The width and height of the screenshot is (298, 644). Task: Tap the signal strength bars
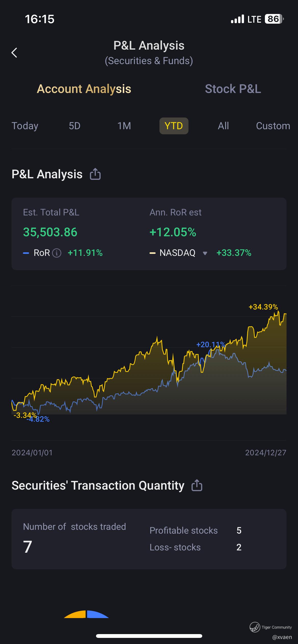tap(237, 19)
